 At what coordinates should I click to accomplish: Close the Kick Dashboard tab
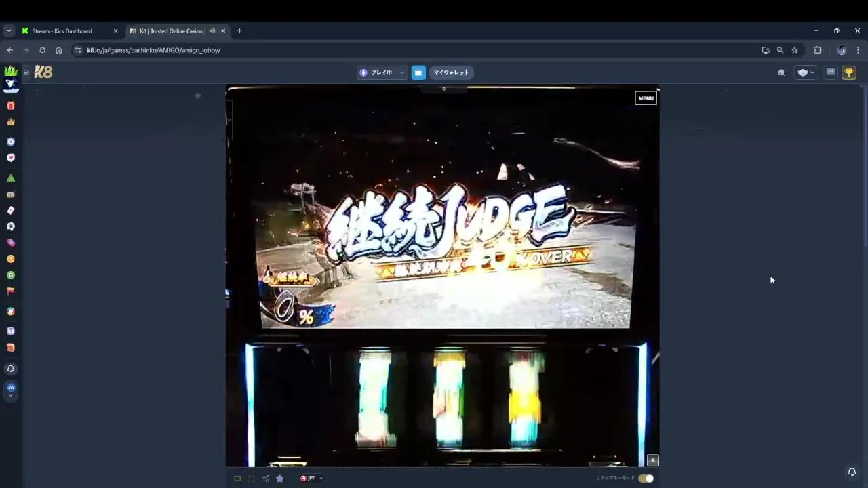click(115, 31)
